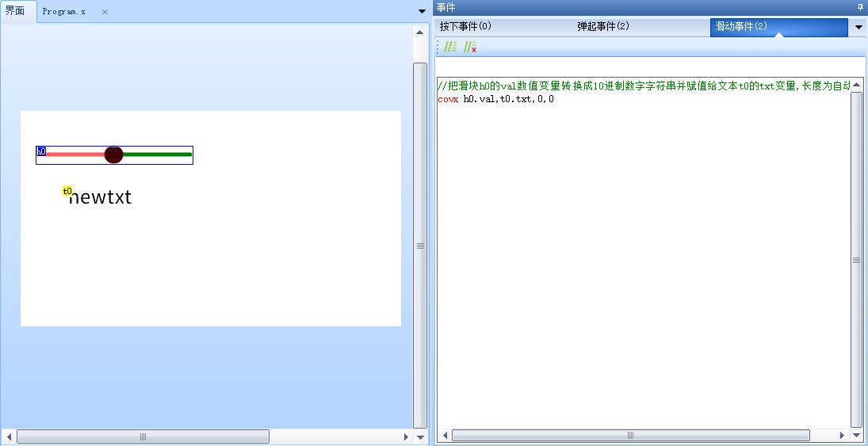Viewport: 868px width, 446px height.
Task: Click the code editor vertical scrollbar thumb
Action: click(856, 259)
